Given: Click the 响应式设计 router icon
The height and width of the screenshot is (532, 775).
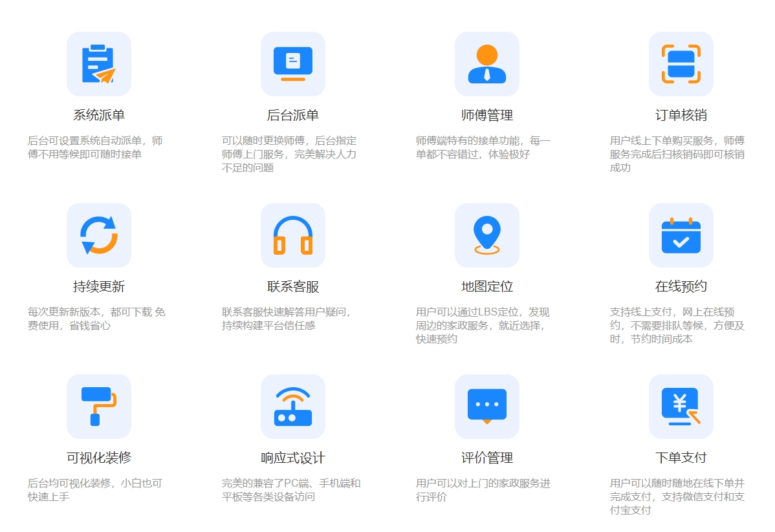Looking at the screenshot, I should coord(293,407).
